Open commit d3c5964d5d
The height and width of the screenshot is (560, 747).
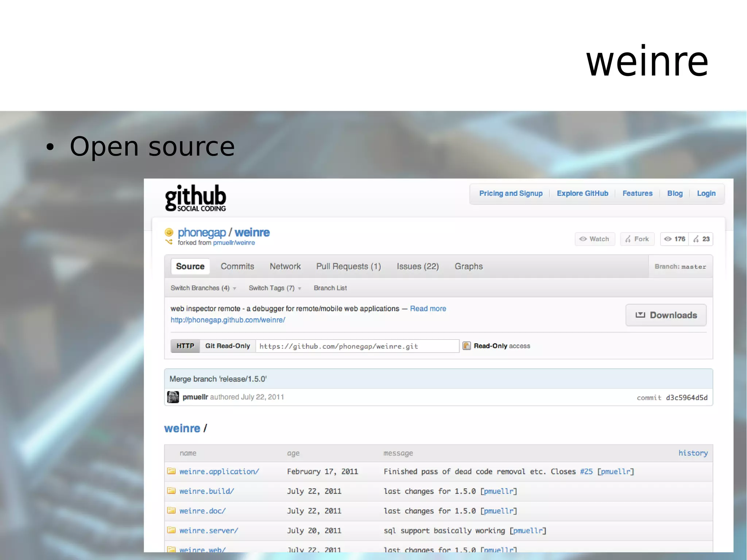[x=686, y=398]
